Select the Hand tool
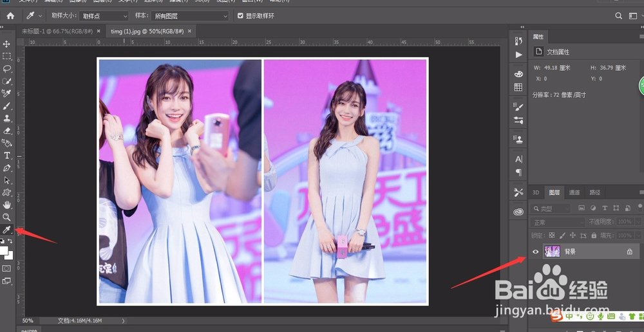This screenshot has width=644, height=332. point(6,205)
